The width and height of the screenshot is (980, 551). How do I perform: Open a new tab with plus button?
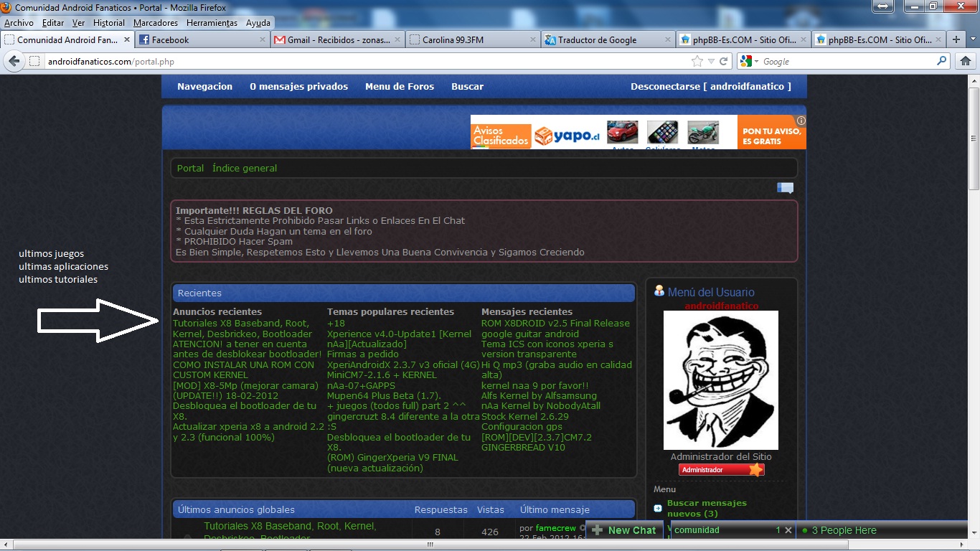coord(956,40)
